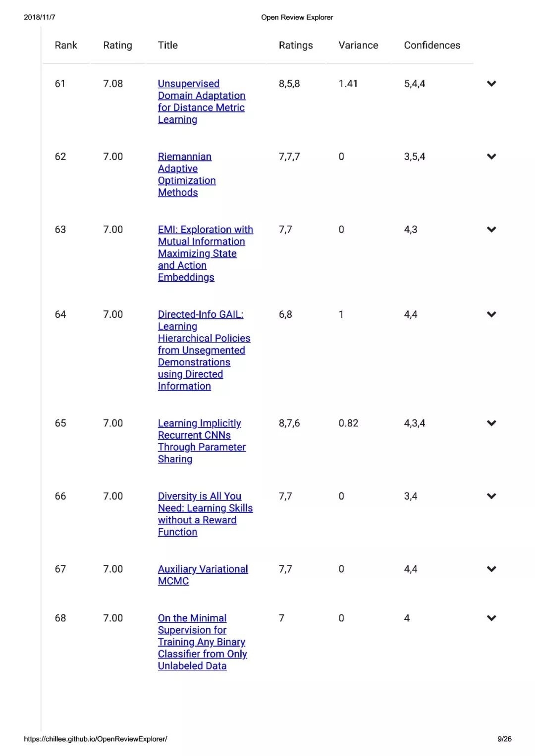Open Learning Implicitly Recurrent CNNs link
The image size is (535, 756).
point(202,441)
